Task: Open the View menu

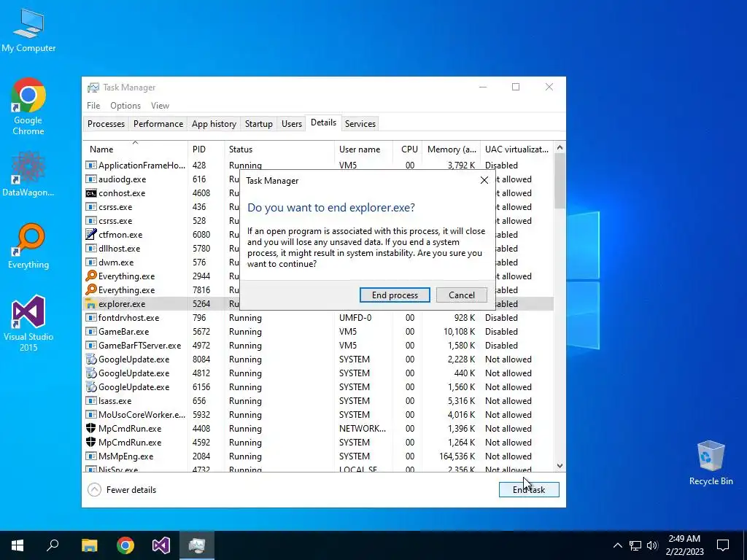Action: pyautogui.click(x=160, y=106)
